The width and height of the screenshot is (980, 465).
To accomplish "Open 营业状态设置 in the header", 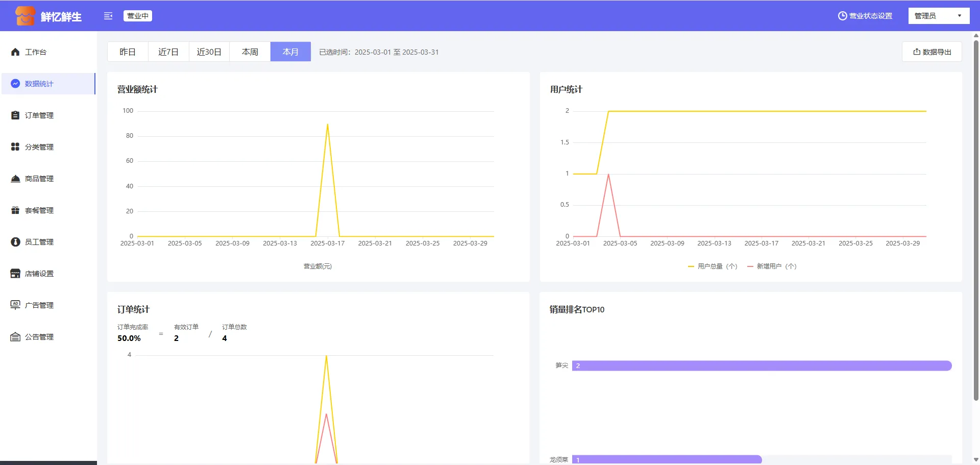I will pos(865,16).
